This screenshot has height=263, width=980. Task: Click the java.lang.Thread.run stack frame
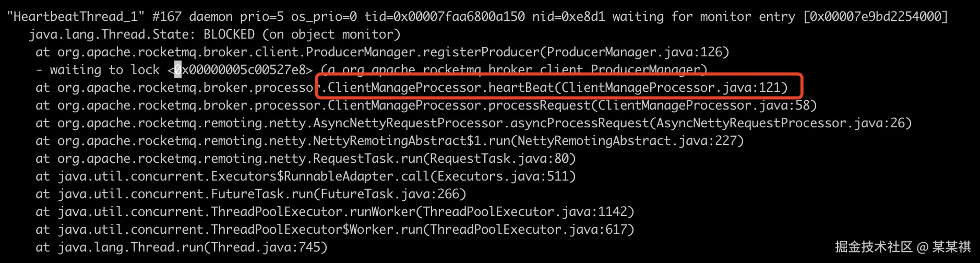(x=182, y=247)
